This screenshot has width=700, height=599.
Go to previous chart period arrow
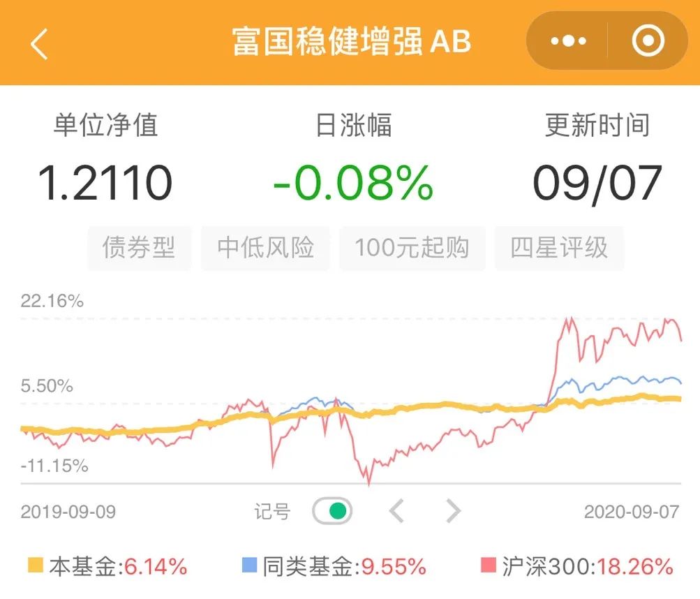(x=396, y=510)
